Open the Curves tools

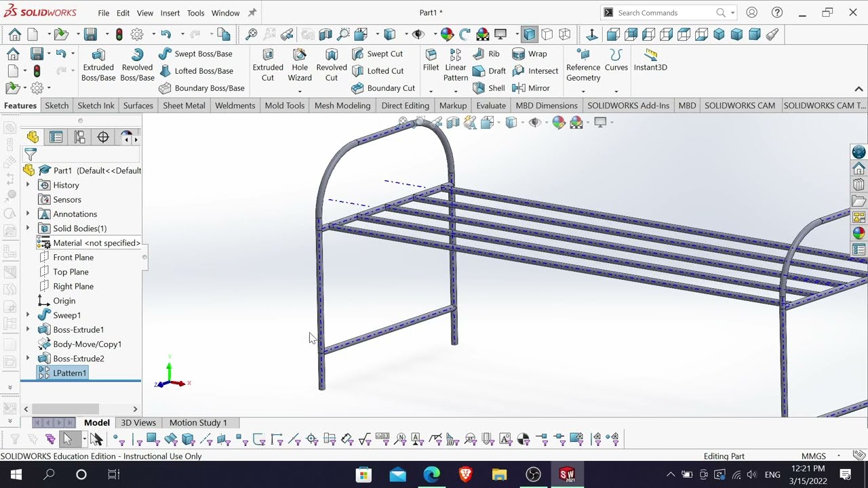point(616,60)
